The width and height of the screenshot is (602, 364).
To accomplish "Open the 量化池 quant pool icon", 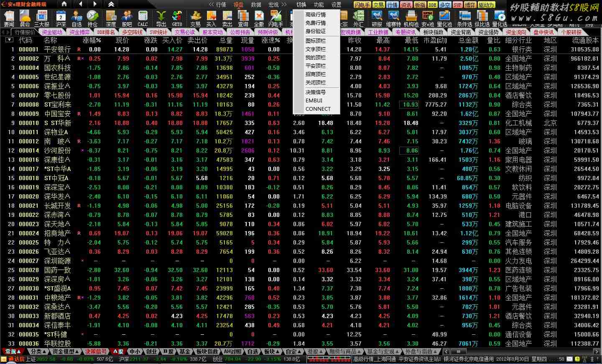I will click(x=444, y=19).
